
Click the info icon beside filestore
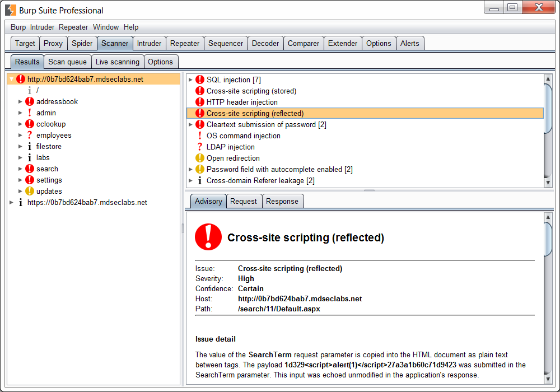29,146
